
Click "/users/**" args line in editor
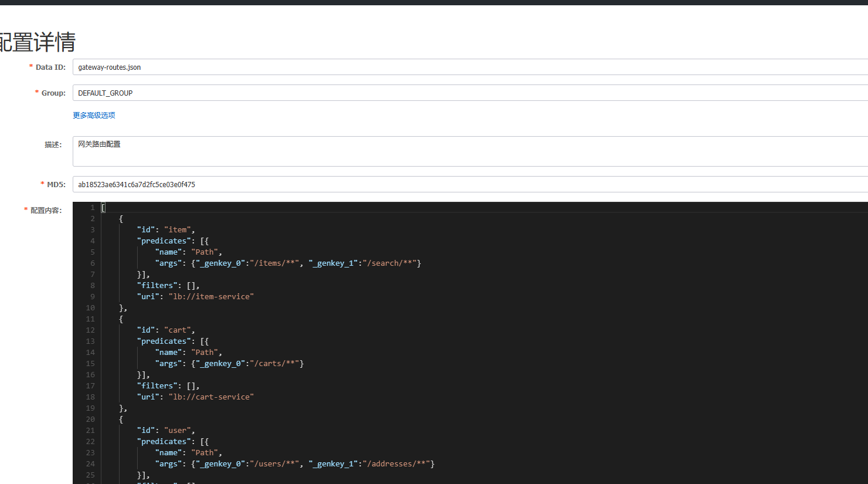tap(295, 464)
